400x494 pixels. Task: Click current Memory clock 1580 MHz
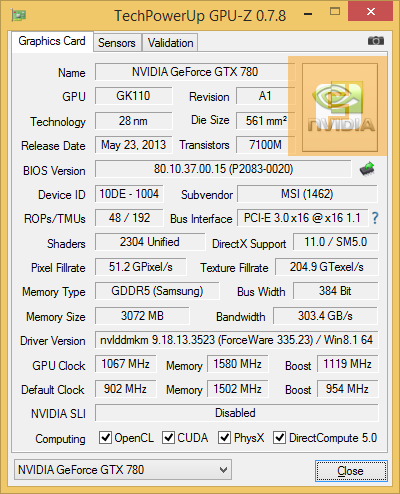pos(237,364)
